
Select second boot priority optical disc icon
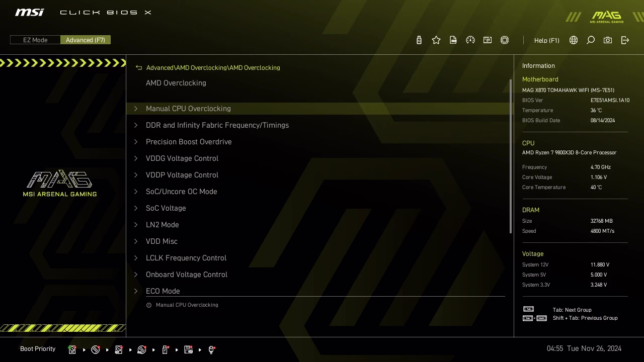click(x=96, y=349)
